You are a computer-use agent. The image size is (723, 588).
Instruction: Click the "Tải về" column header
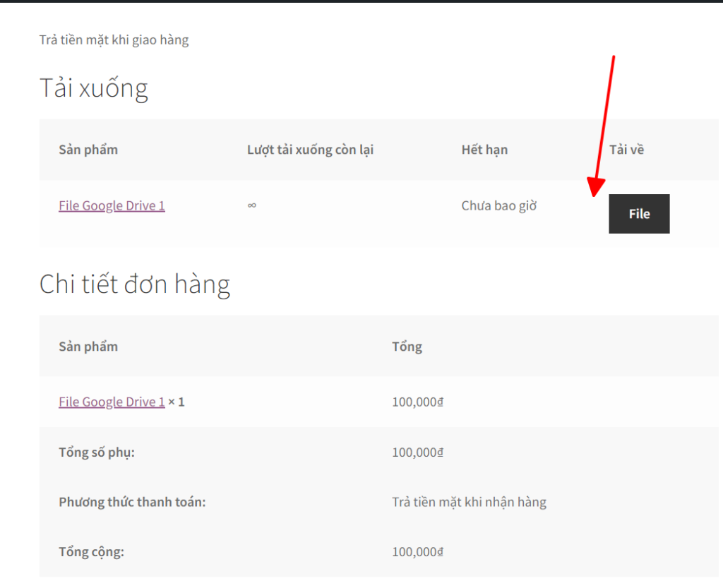pos(626,150)
